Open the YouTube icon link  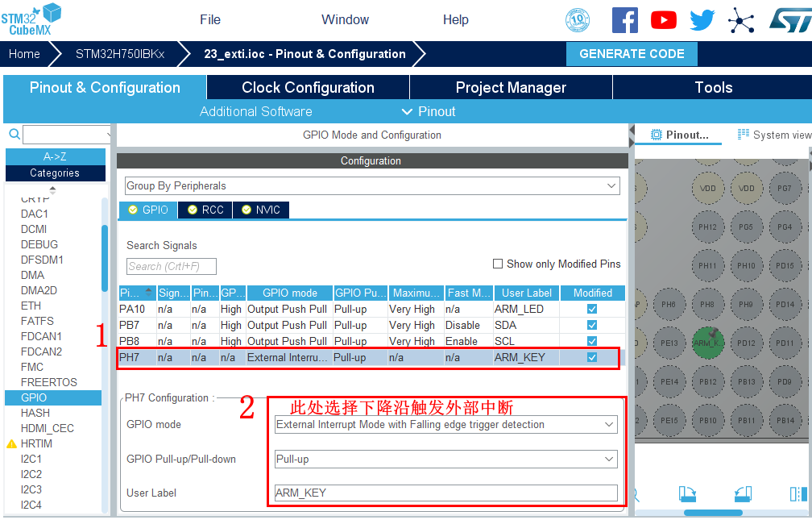[664, 20]
